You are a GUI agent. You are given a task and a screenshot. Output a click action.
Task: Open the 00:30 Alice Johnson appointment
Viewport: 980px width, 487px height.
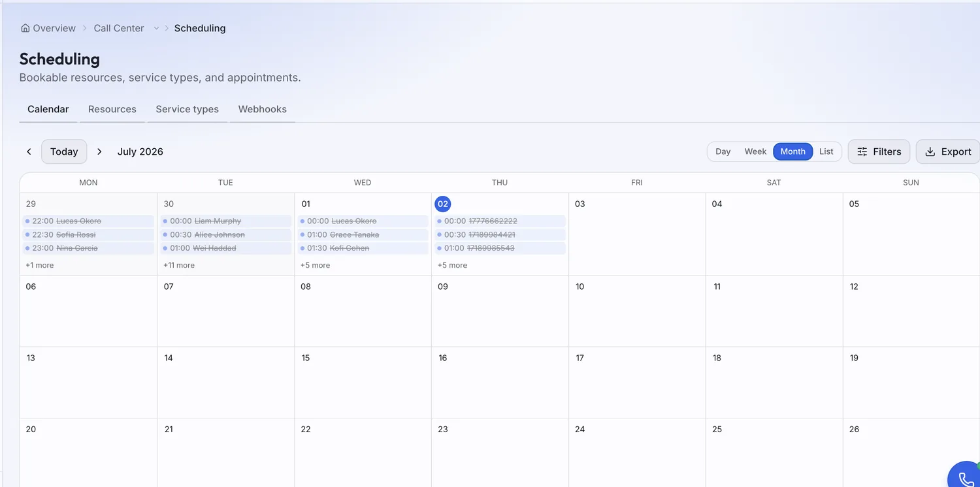(226, 235)
